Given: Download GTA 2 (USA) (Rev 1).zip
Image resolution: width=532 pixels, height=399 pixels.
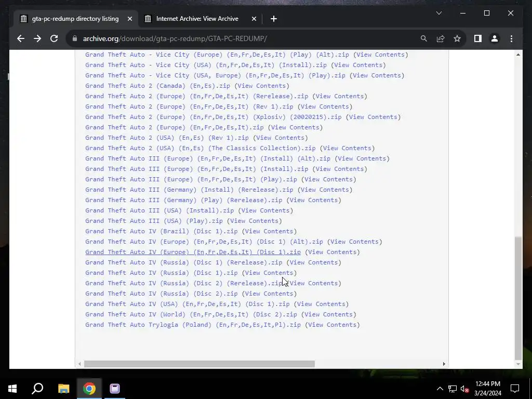Looking at the screenshot, I should pyautogui.click(x=167, y=138).
